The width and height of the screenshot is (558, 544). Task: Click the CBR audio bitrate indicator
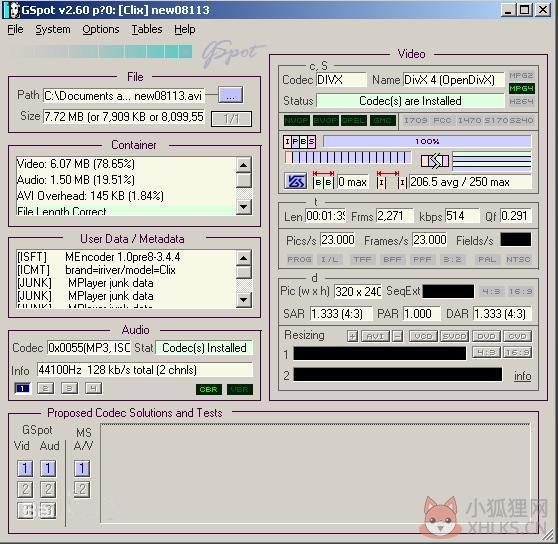click(x=209, y=389)
